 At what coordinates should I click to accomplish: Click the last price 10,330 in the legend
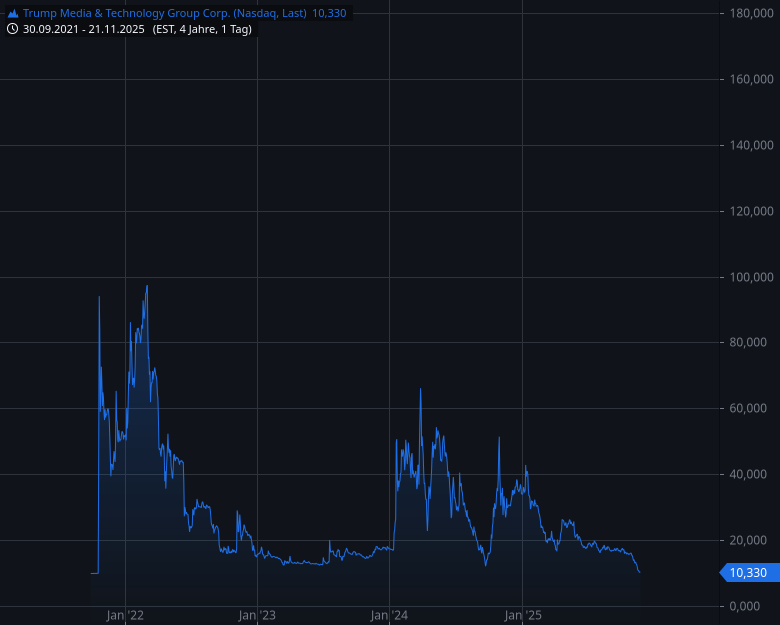329,13
